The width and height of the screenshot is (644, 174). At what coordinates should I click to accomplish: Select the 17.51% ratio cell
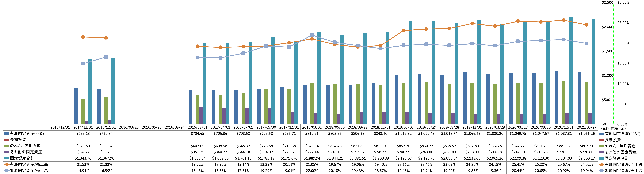pyautogui.click(x=243, y=171)
